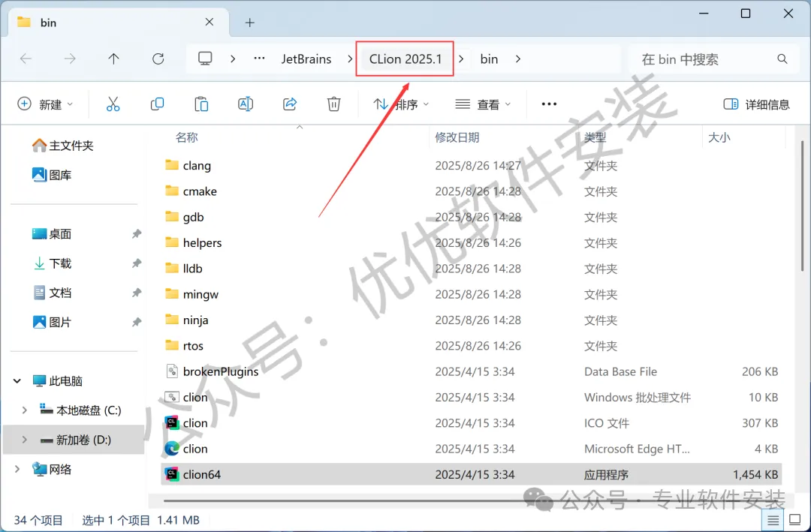811x532 pixels.
Task: Open the cmake folder
Action: tap(471, 191)
